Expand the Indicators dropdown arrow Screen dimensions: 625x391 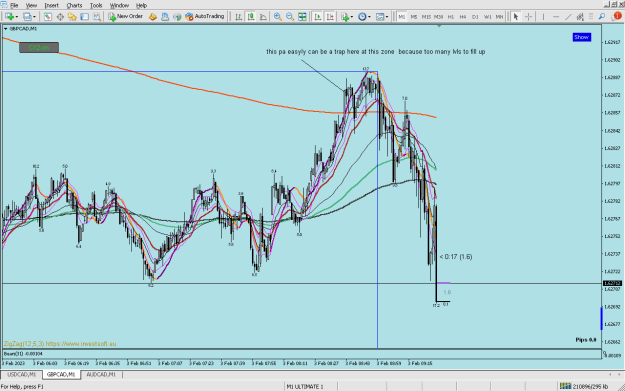coord(352,17)
